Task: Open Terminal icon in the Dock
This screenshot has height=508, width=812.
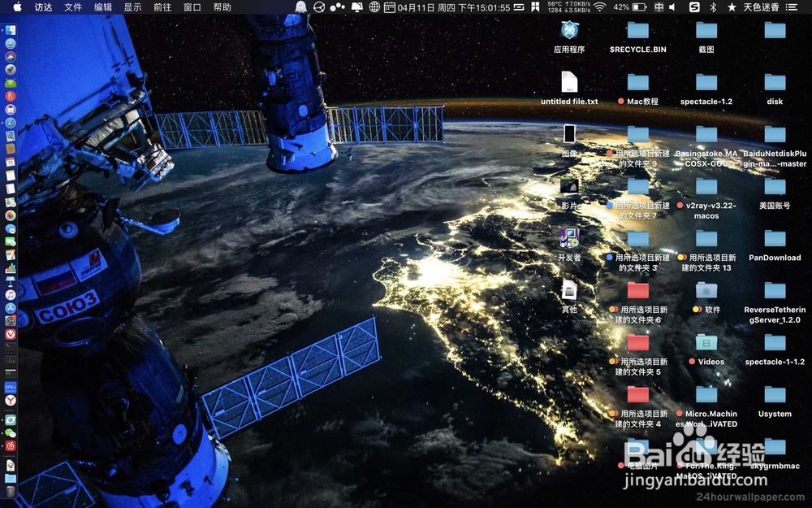Action: click(x=11, y=347)
